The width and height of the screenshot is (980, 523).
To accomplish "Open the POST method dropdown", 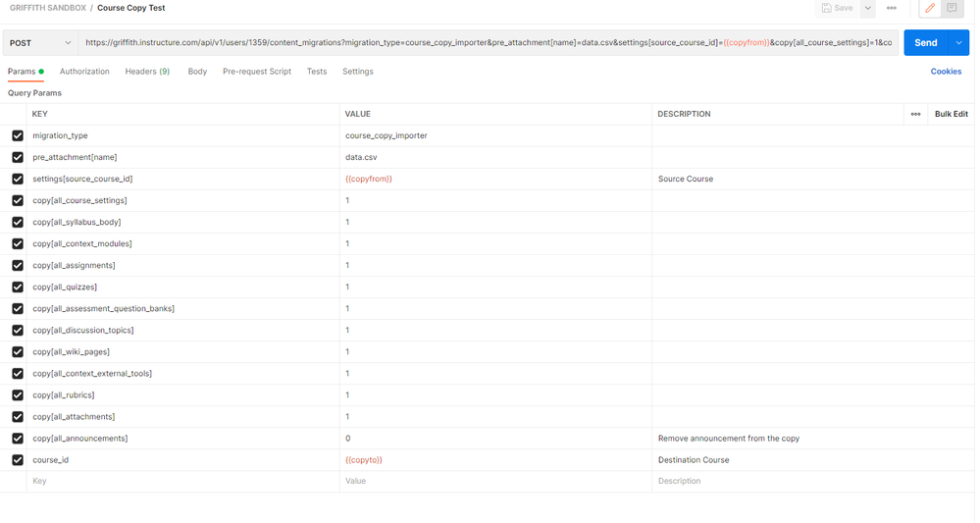I will (40, 43).
